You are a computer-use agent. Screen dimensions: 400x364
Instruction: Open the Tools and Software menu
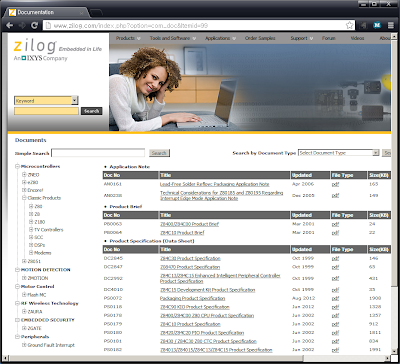(172, 38)
